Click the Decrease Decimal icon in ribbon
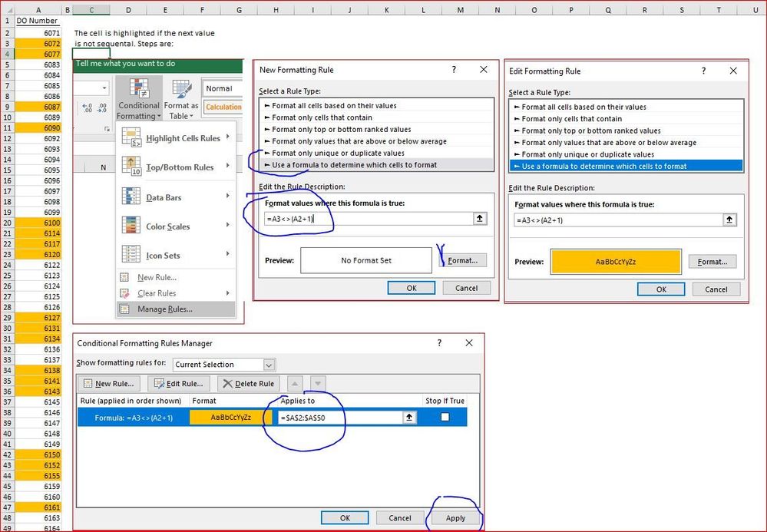The image size is (767, 532). click(x=102, y=107)
